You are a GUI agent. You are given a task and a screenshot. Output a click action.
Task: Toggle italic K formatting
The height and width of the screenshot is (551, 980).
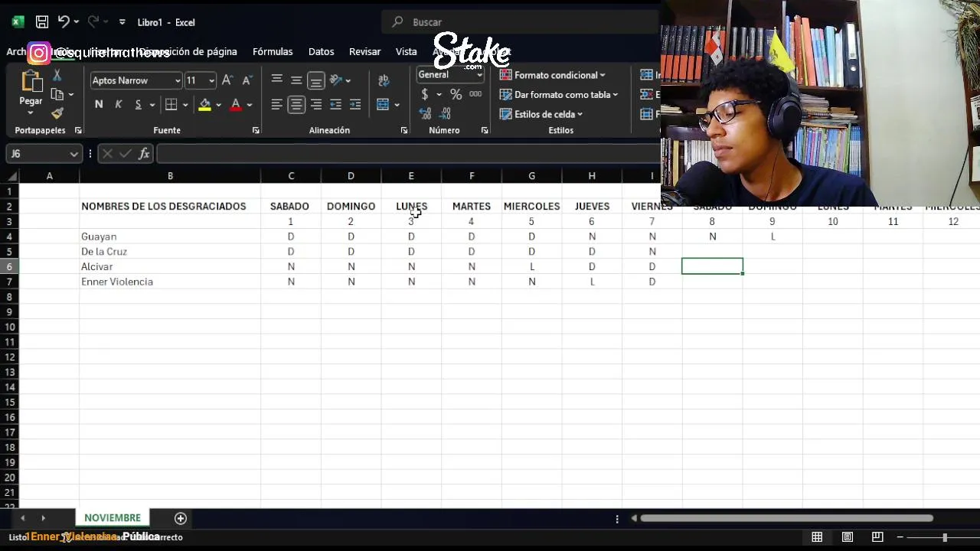click(x=118, y=104)
